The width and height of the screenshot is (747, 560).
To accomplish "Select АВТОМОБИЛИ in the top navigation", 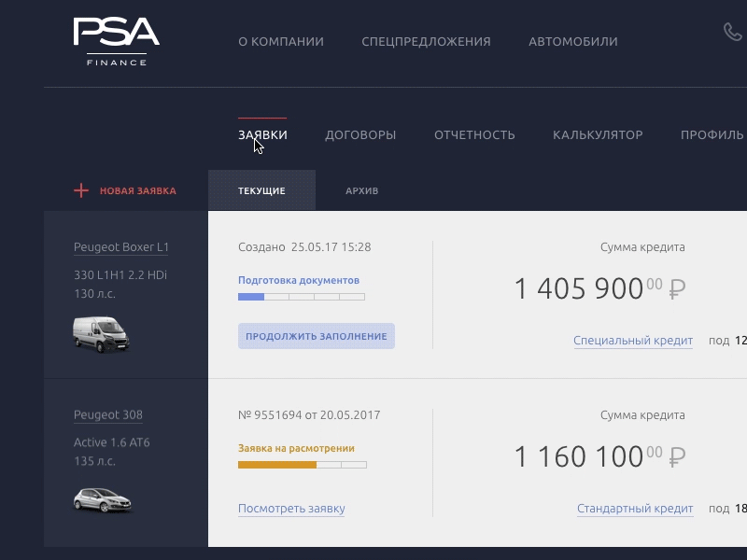I will click(572, 41).
